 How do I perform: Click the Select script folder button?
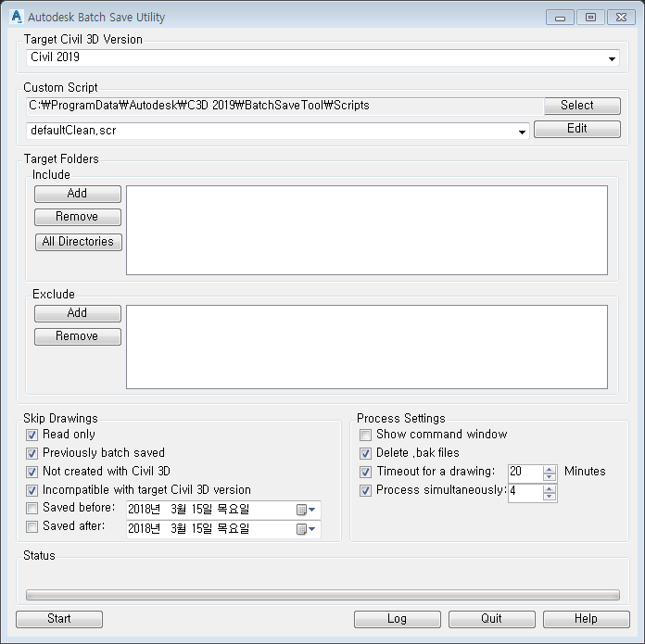(582, 106)
